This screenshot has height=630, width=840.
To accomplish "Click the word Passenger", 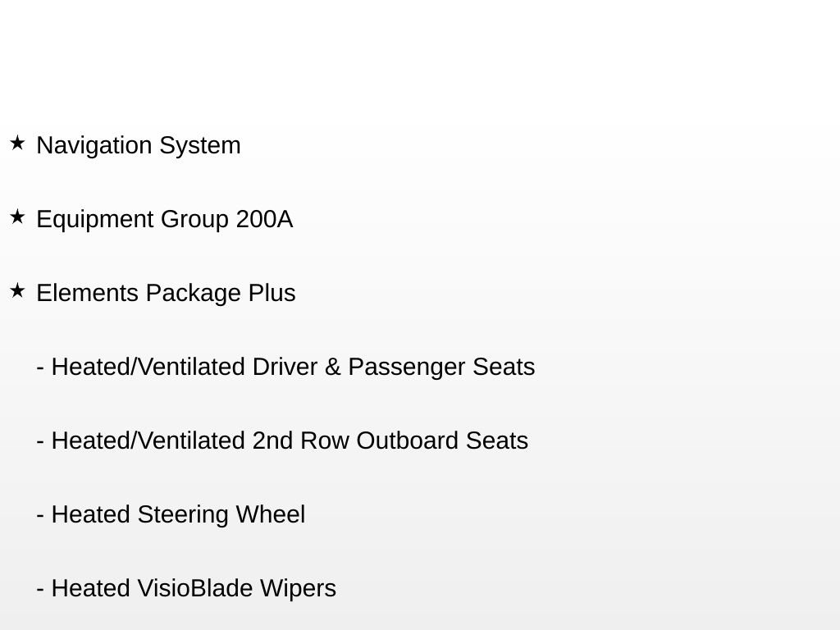I will point(407,368).
